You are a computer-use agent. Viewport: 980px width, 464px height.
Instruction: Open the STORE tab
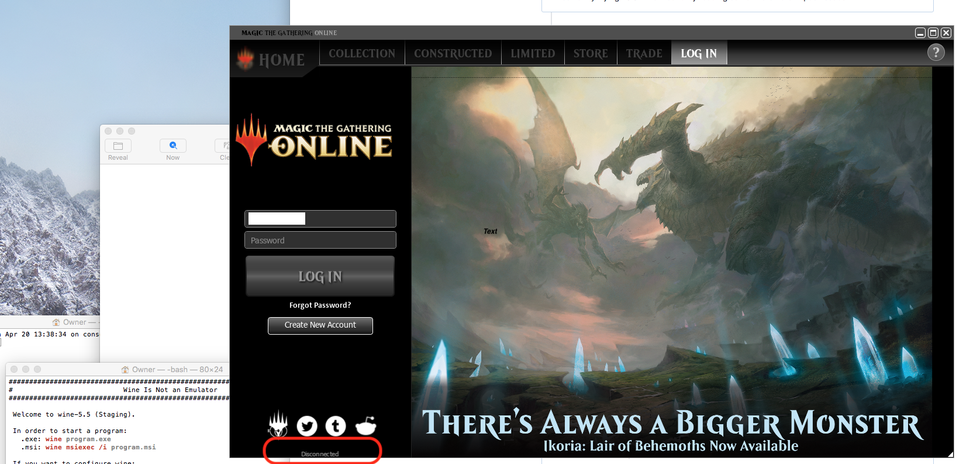pyautogui.click(x=591, y=53)
